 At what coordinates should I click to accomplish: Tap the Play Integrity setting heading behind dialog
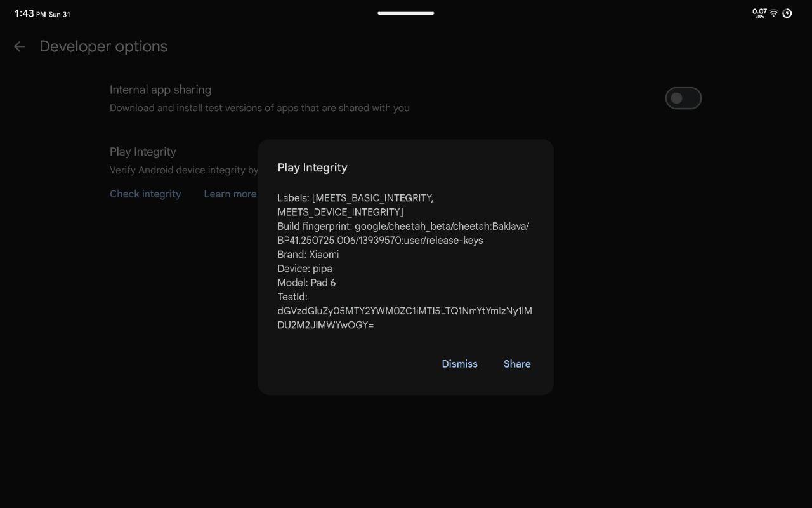tap(143, 152)
